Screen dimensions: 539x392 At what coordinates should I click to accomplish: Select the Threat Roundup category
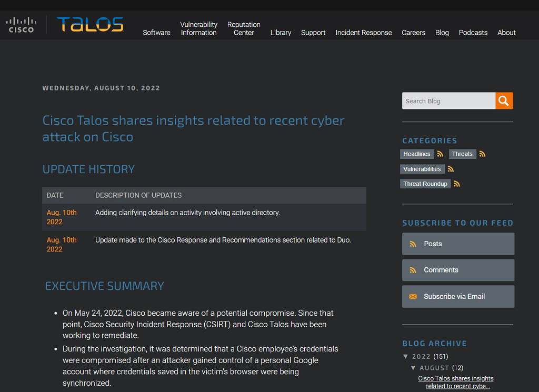(425, 184)
